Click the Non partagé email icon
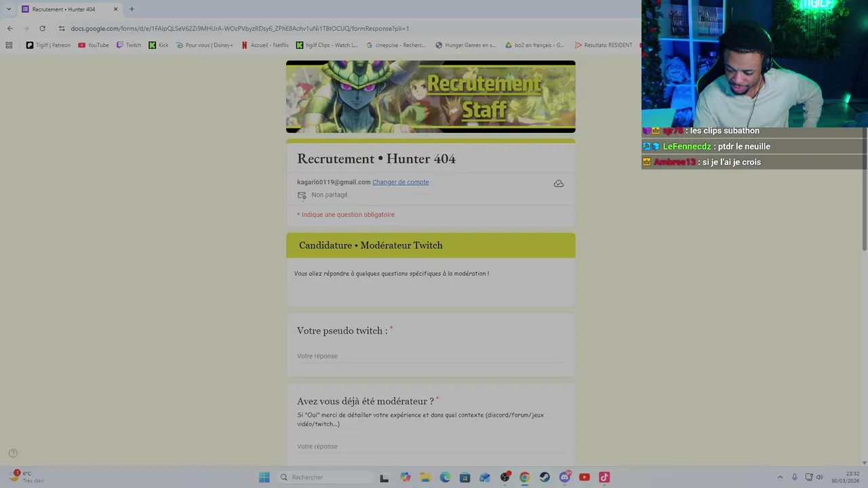 click(302, 195)
